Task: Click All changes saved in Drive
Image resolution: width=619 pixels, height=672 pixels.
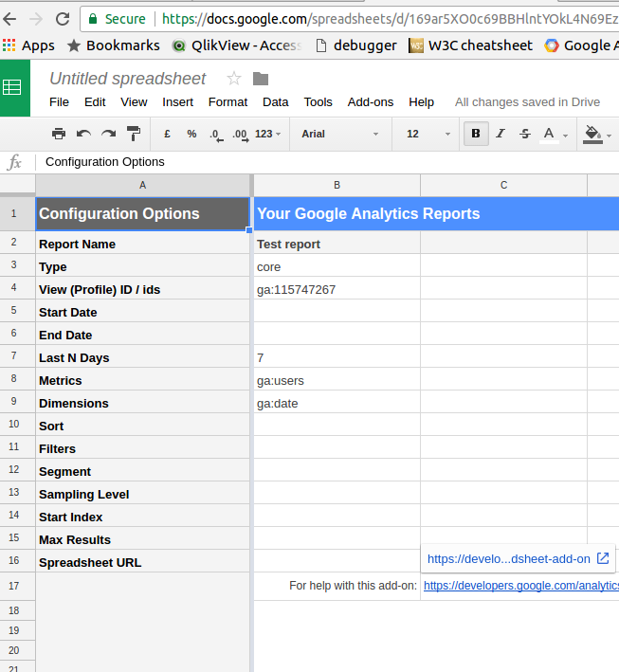Action: tap(527, 102)
